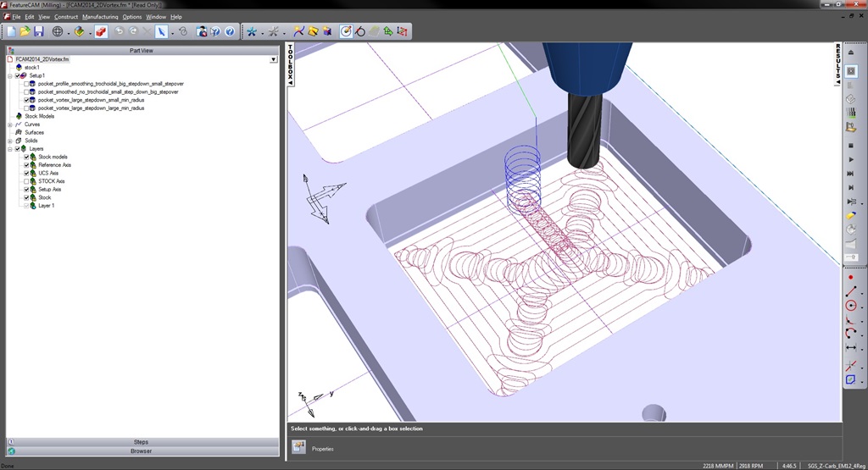Enable pocket_smoothed_no_trochoidal feature checkbox

[26, 91]
